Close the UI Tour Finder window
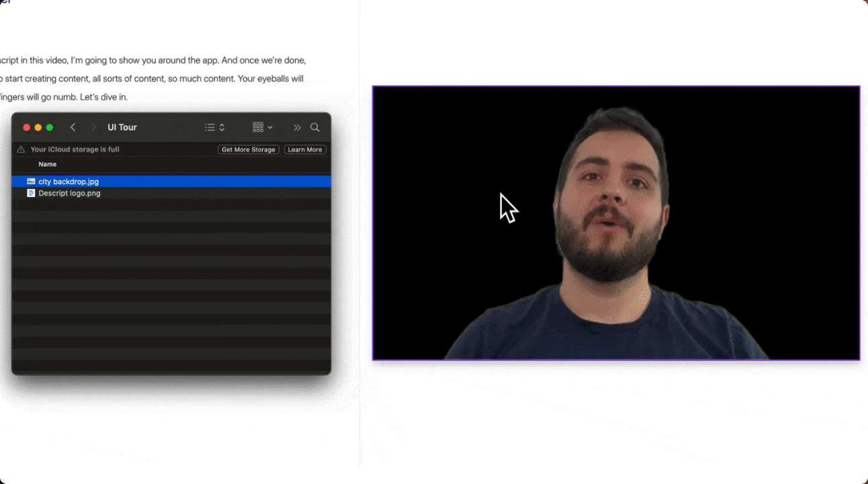Viewport: 868px width, 484px height. pos(27,128)
